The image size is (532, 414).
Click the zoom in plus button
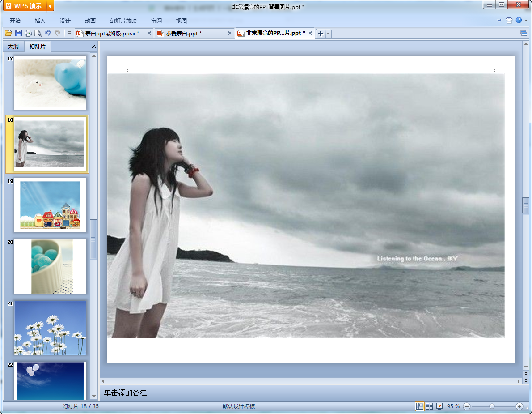pos(519,406)
